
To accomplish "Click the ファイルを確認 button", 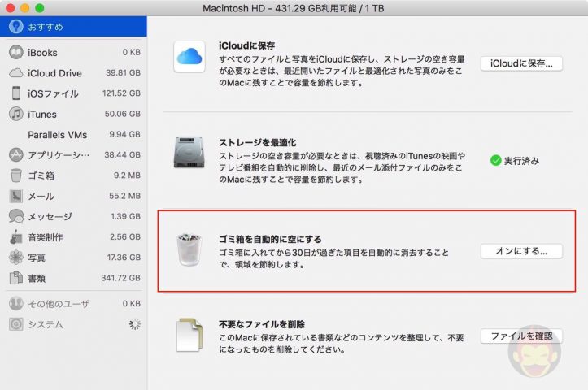I will pyautogui.click(x=521, y=336).
